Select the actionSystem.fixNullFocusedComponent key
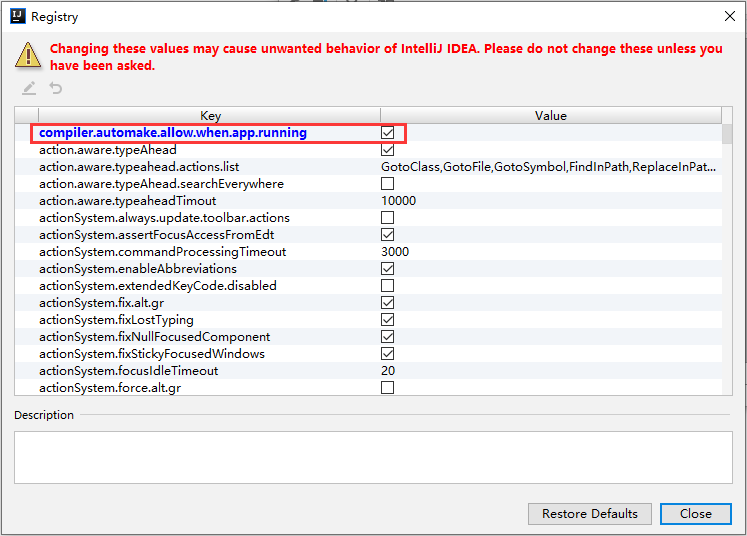This screenshot has height=536, width=747. pyautogui.click(x=155, y=337)
